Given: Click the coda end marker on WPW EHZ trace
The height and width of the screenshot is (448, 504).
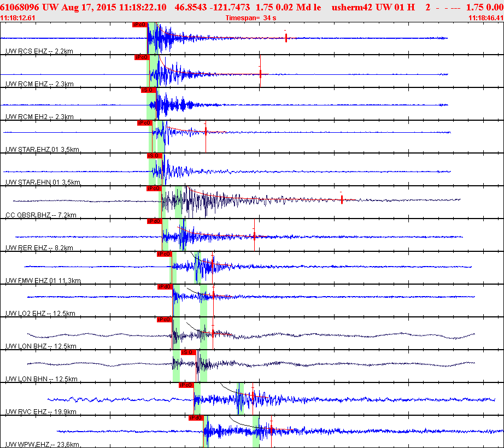Looking at the screenshot, I should 271,429.
